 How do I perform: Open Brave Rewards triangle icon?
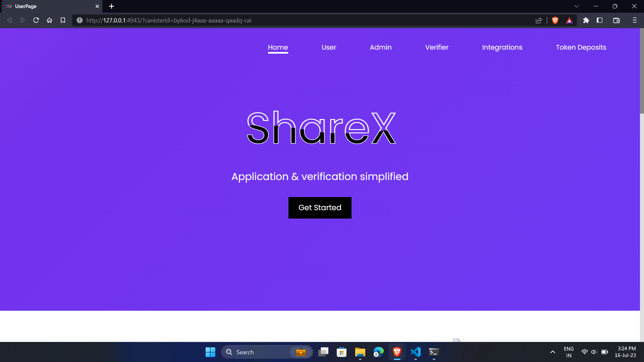pos(570,20)
